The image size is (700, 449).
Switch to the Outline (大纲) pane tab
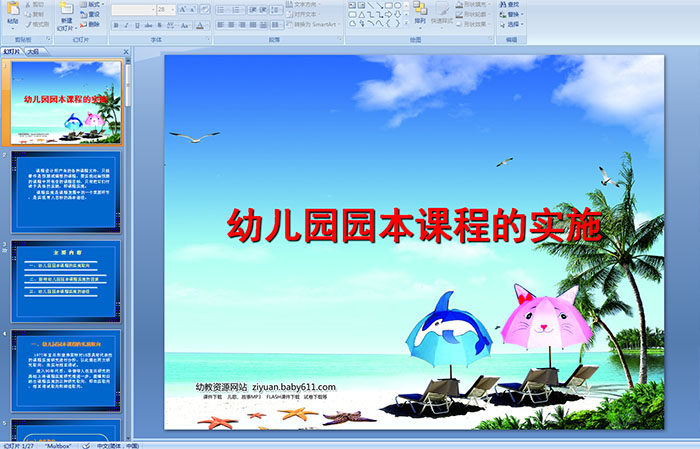pos(33,52)
